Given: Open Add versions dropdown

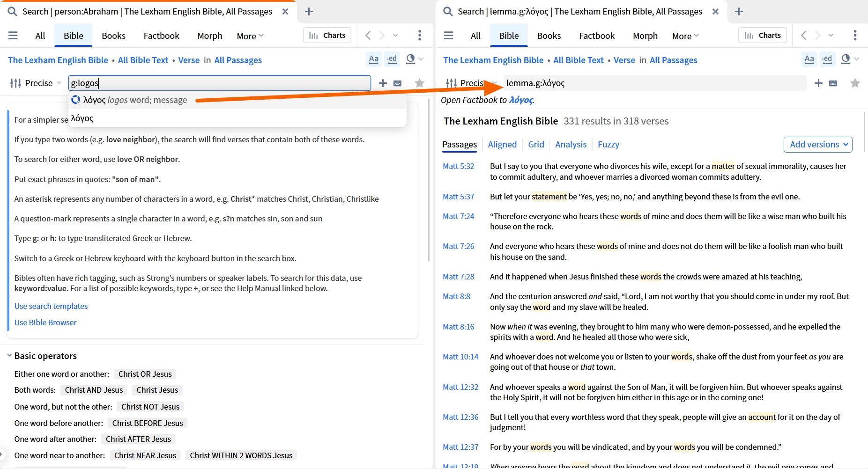Looking at the screenshot, I should pyautogui.click(x=818, y=144).
